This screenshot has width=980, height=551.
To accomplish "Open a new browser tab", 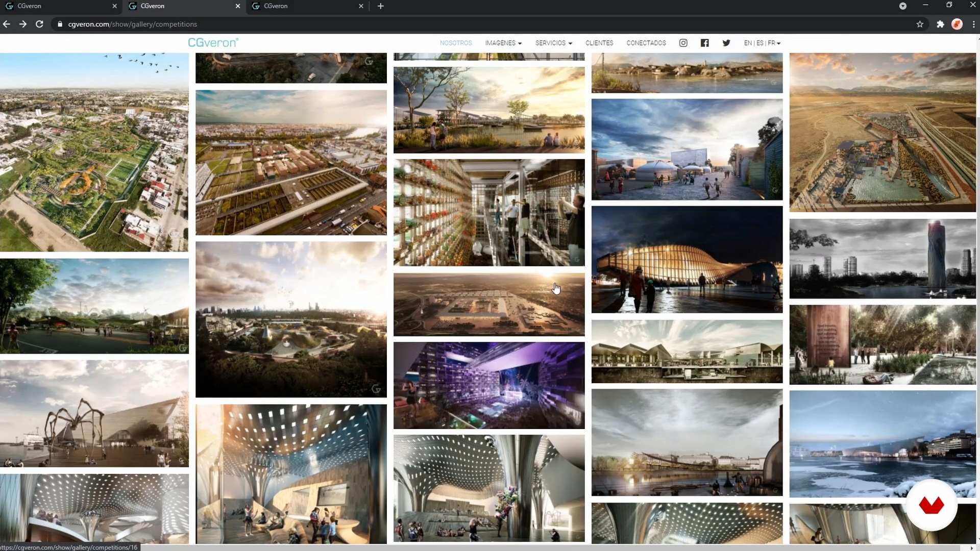I will point(381,6).
